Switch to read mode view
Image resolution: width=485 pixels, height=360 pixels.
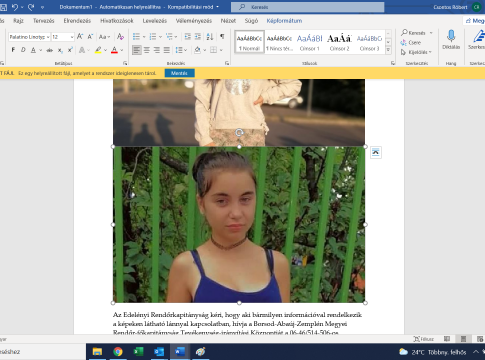coord(447,339)
